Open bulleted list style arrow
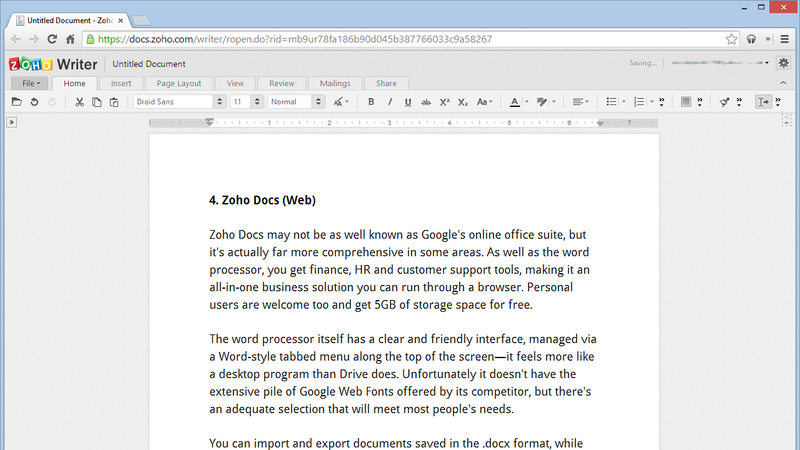Viewport: 800px width, 450px height. (x=623, y=102)
